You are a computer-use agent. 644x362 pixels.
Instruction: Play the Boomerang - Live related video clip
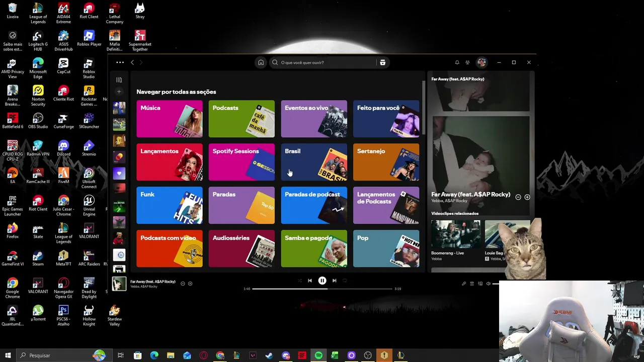click(x=456, y=234)
